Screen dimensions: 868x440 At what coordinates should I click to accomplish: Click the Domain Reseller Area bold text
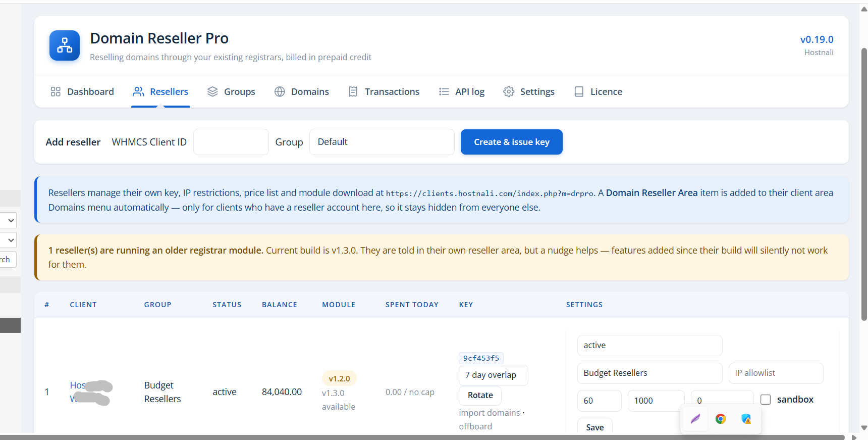(652, 193)
